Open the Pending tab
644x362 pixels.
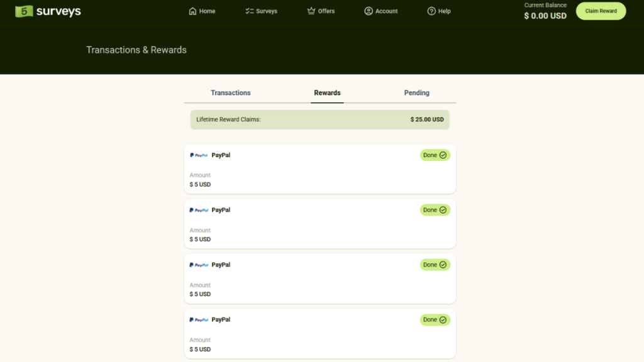coord(416,93)
